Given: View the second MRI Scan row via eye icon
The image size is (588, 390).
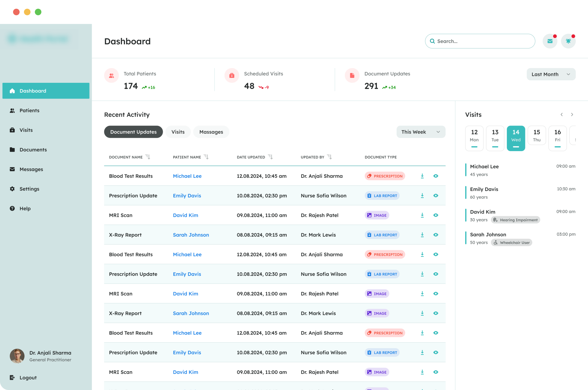Looking at the screenshot, I should pos(436,294).
